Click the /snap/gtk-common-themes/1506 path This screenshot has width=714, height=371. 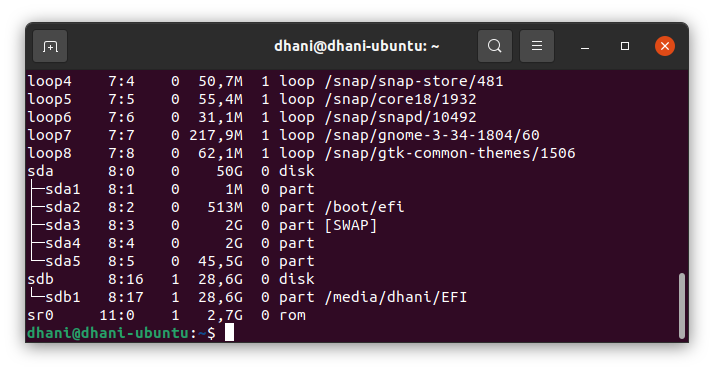coord(450,153)
